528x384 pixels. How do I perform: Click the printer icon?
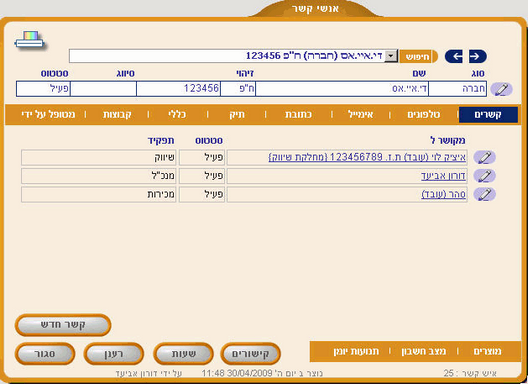(x=29, y=40)
